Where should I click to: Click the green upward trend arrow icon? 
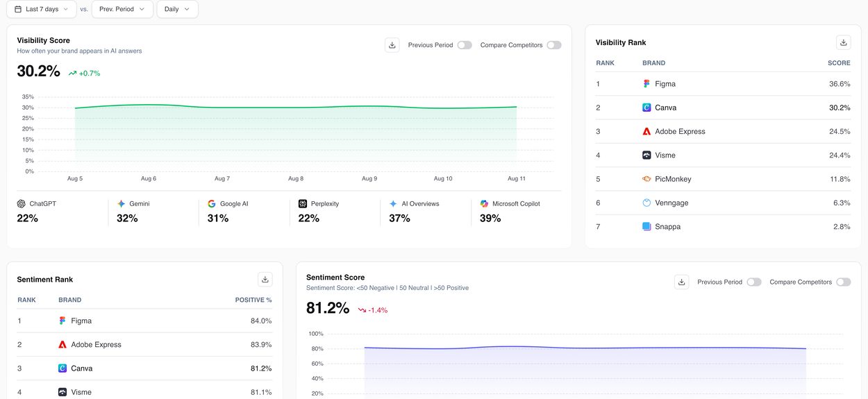pyautogui.click(x=72, y=73)
